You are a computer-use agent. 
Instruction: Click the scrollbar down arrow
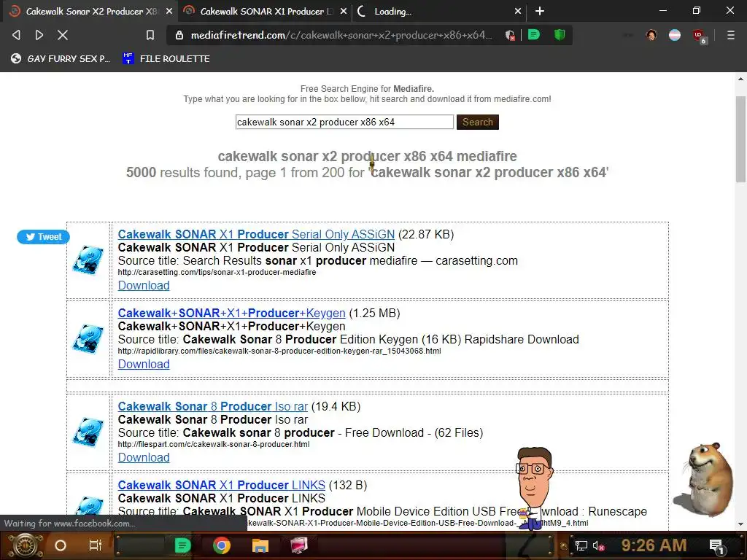(740, 524)
